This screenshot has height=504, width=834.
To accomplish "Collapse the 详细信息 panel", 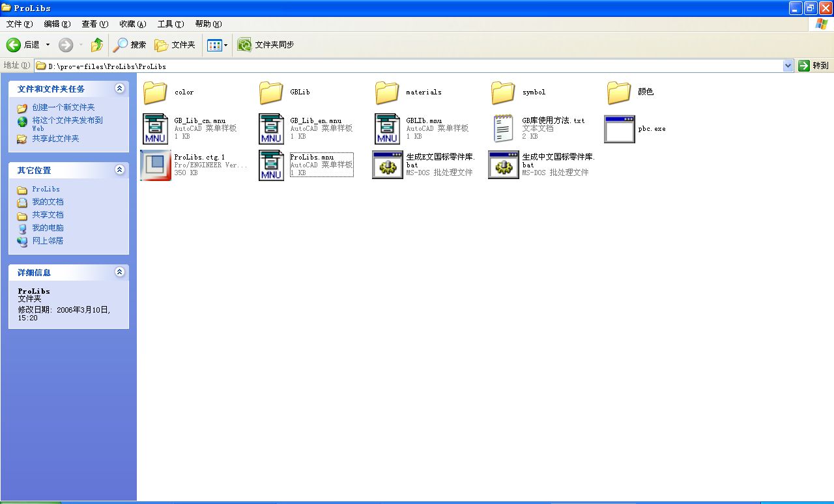I will 119,272.
